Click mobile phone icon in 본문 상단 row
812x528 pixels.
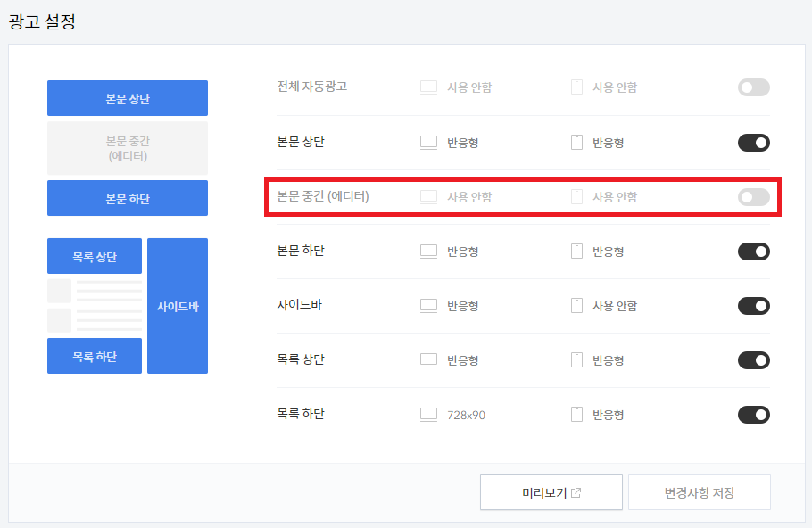(576, 143)
